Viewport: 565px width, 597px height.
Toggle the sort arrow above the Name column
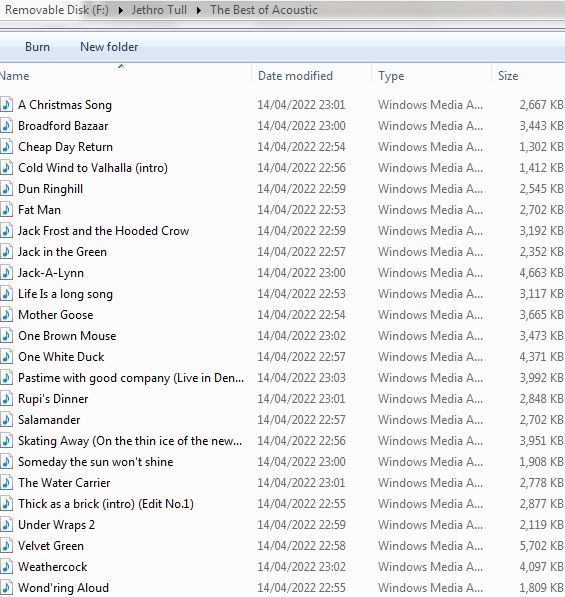tap(121, 66)
